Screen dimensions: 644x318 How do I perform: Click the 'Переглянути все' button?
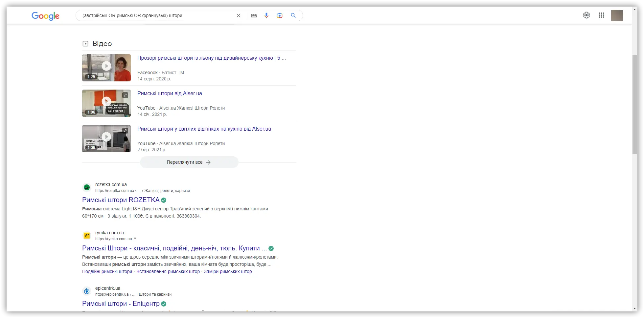tap(189, 162)
